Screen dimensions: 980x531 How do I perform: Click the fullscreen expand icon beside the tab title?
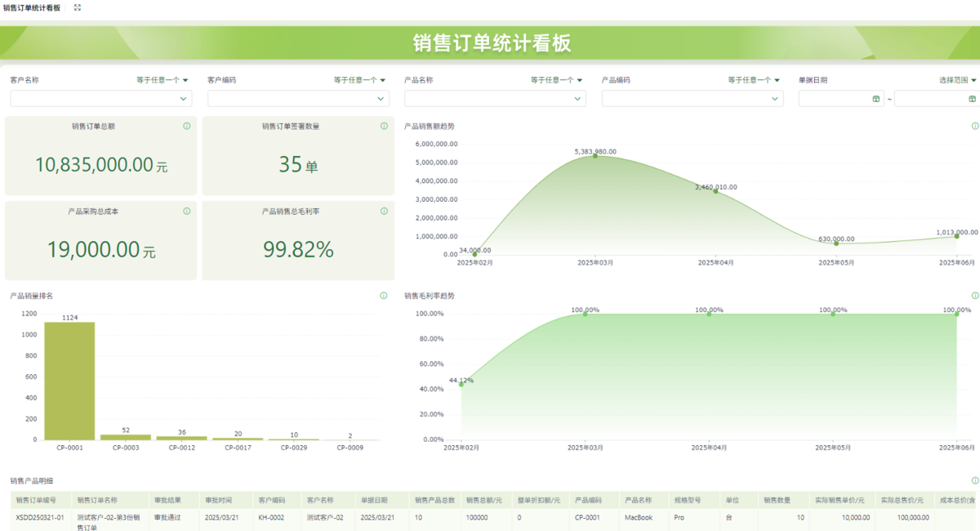click(78, 7)
